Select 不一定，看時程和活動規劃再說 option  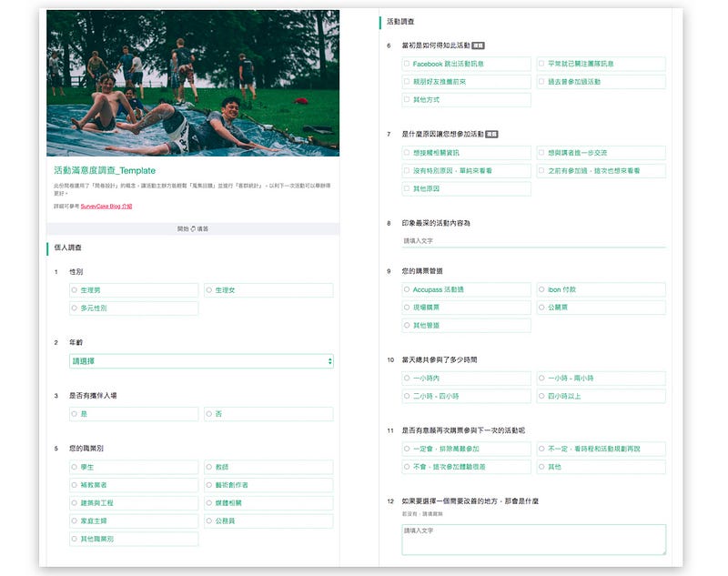601,449
